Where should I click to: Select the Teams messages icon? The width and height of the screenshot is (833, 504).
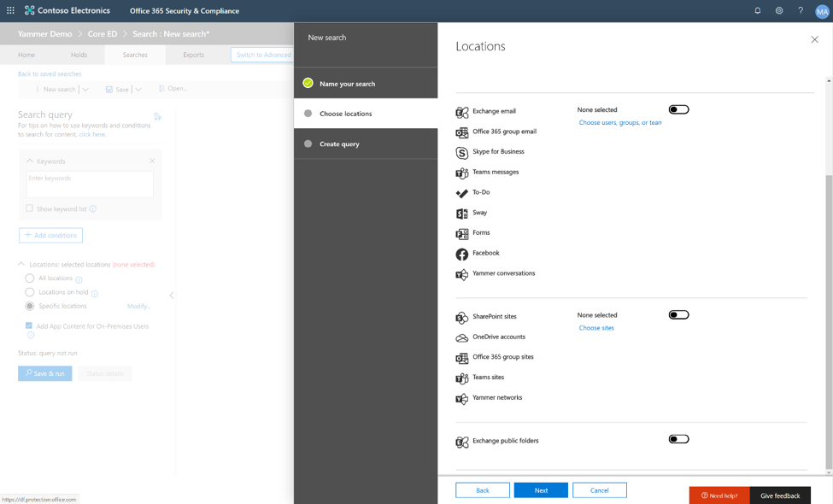461,172
